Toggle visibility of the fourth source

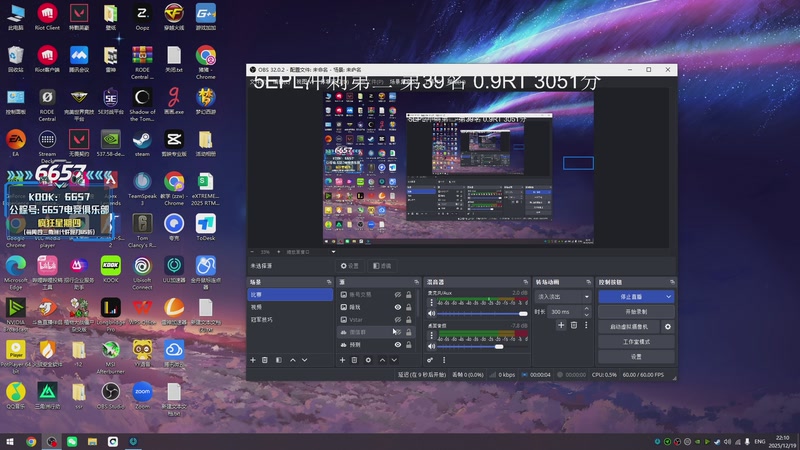pos(397,332)
